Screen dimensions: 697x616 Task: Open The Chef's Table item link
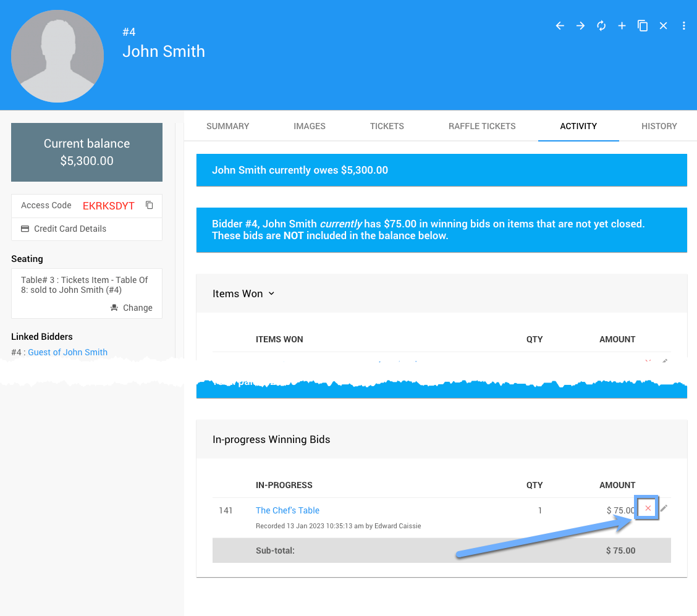point(287,510)
